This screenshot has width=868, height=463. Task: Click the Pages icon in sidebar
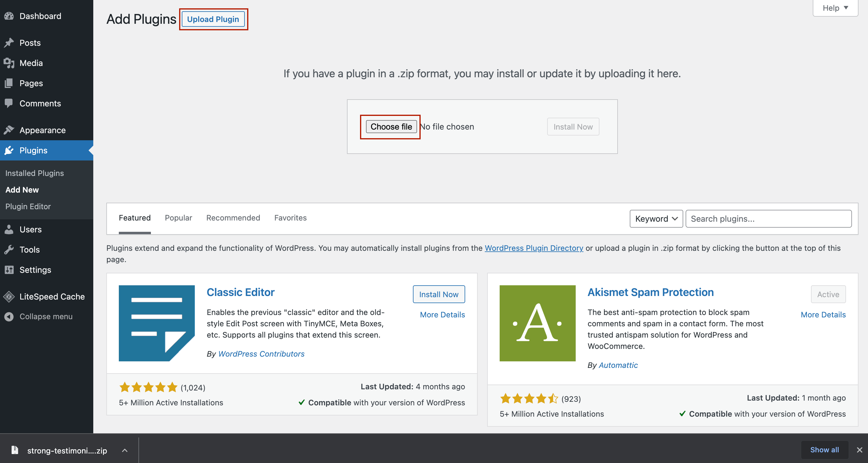point(9,83)
